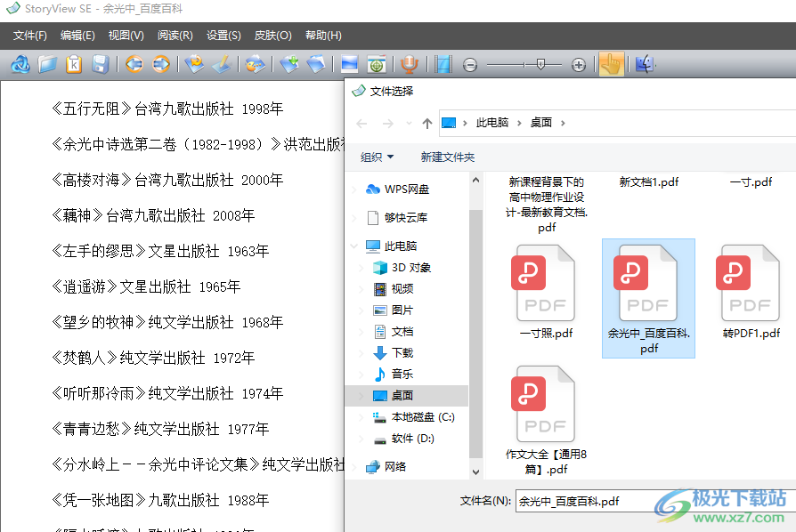The image size is (796, 532).
Task: Open the 皮肤(O) menu
Action: (273, 36)
